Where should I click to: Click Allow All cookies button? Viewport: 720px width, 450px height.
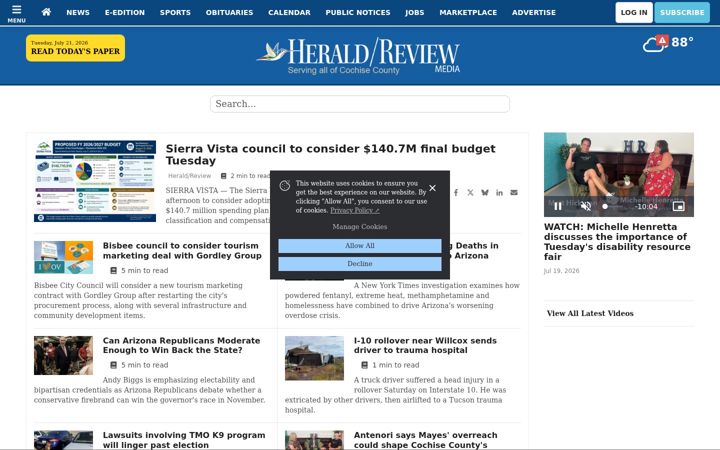tap(360, 246)
